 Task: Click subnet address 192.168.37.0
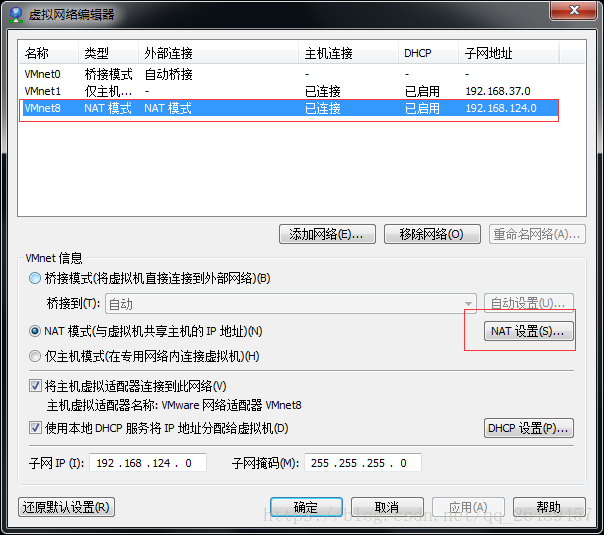pyautogui.click(x=498, y=91)
